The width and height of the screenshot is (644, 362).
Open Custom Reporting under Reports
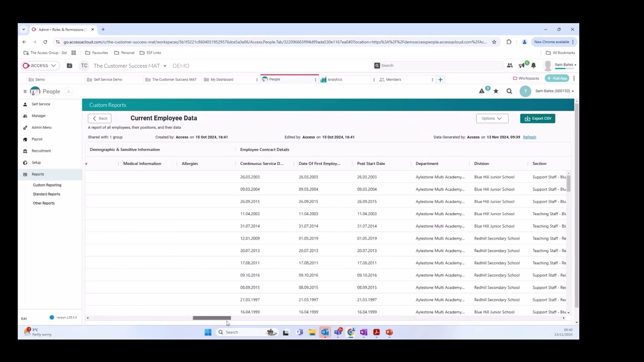(x=47, y=185)
